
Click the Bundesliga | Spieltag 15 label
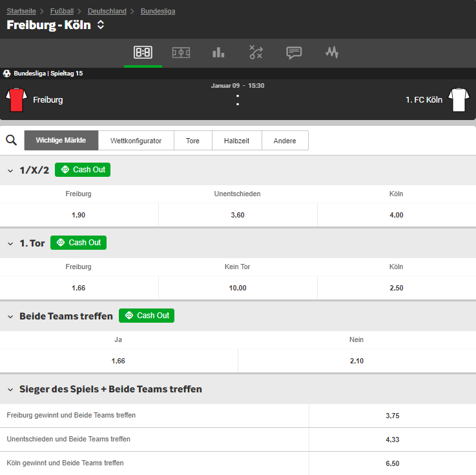point(48,74)
